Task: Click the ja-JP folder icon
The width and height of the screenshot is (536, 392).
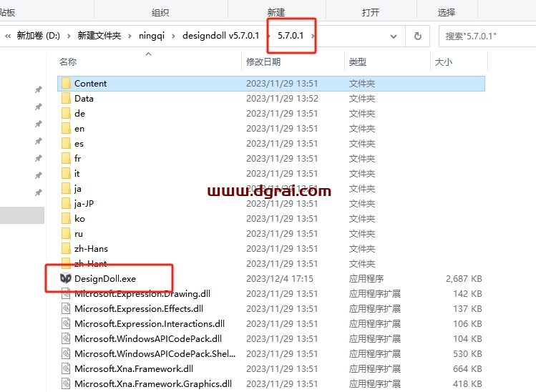Action: 66,204
